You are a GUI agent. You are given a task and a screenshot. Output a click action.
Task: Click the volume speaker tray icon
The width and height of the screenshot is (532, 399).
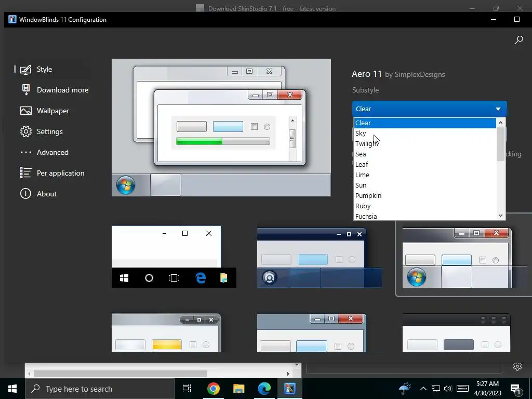coord(448,389)
